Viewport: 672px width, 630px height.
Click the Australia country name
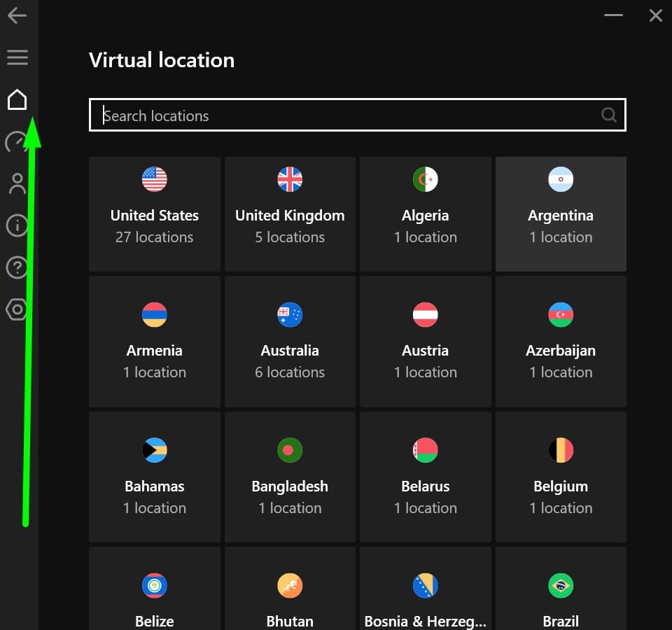coord(290,351)
